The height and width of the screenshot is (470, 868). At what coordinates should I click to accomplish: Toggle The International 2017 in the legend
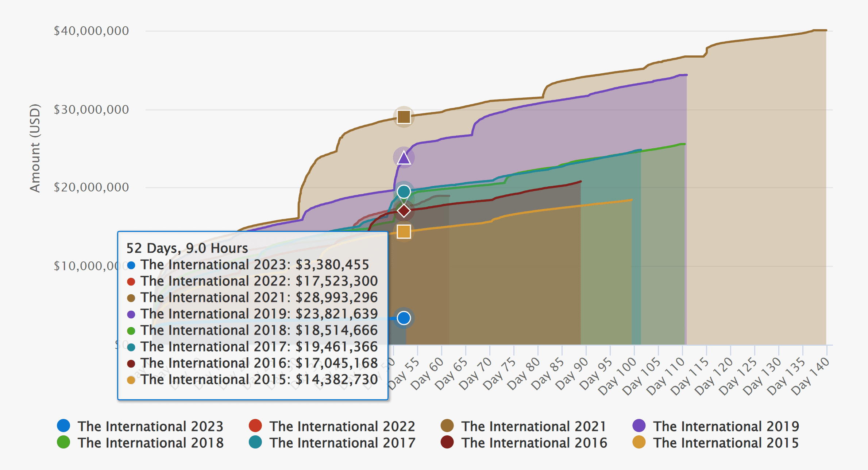342,443
